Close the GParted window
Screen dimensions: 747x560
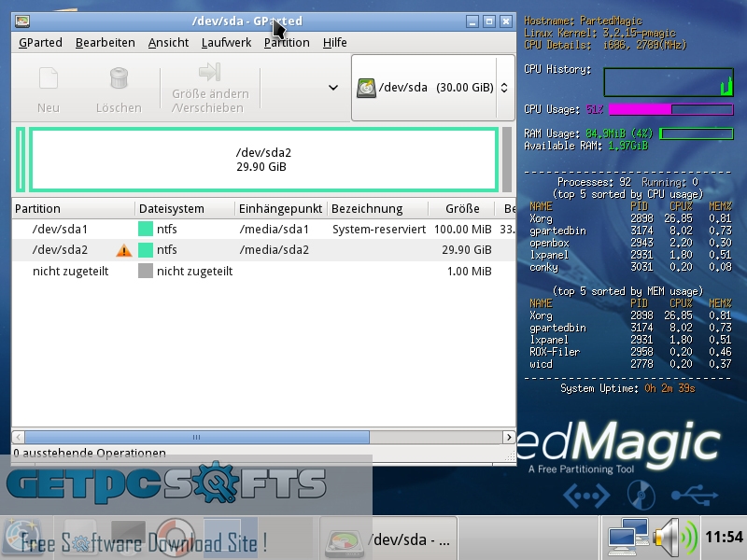pos(506,21)
